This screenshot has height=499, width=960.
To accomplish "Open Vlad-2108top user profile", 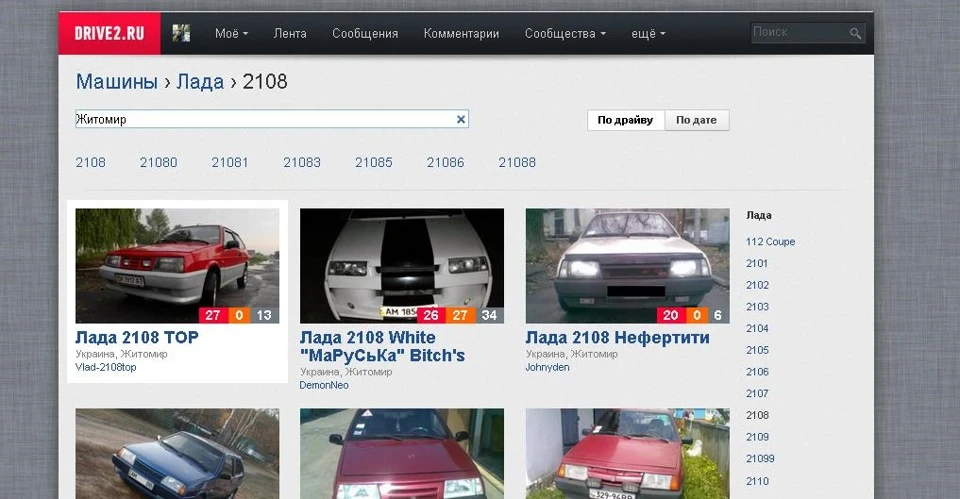I will (x=106, y=367).
